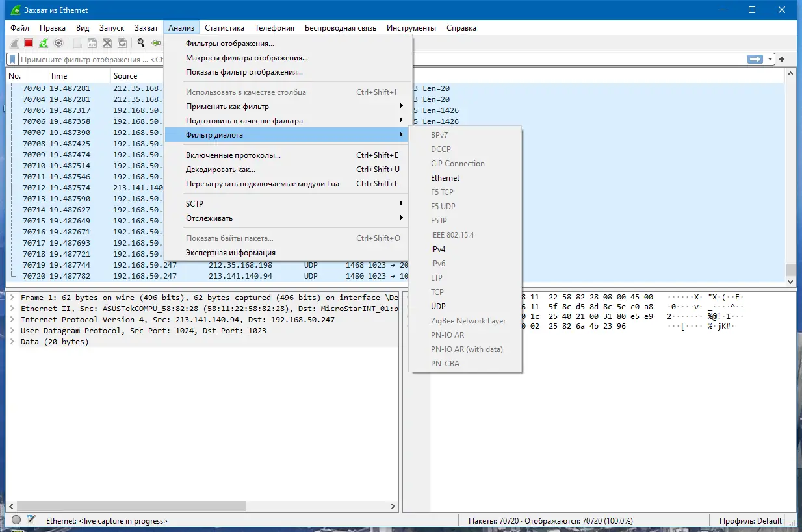Viewport: 802px width, 532px height.
Task: Open the display filter history dropdown arrow
Action: coord(770,59)
